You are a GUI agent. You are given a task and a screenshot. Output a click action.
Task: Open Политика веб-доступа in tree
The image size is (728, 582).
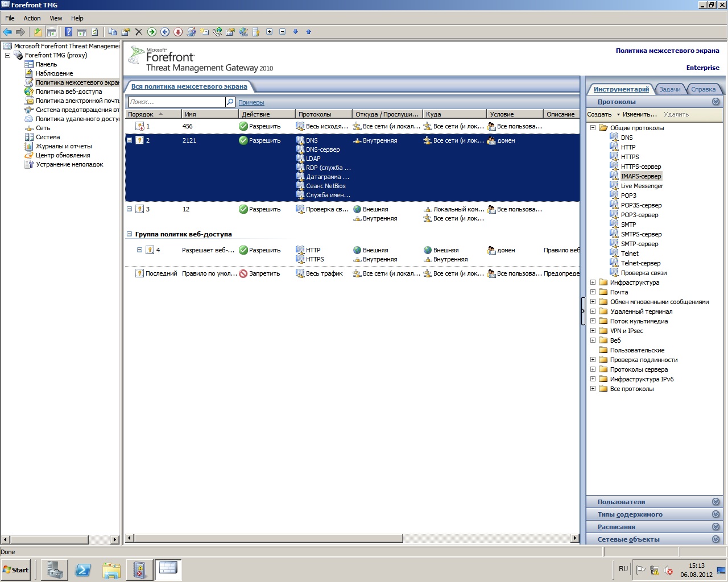pos(69,92)
